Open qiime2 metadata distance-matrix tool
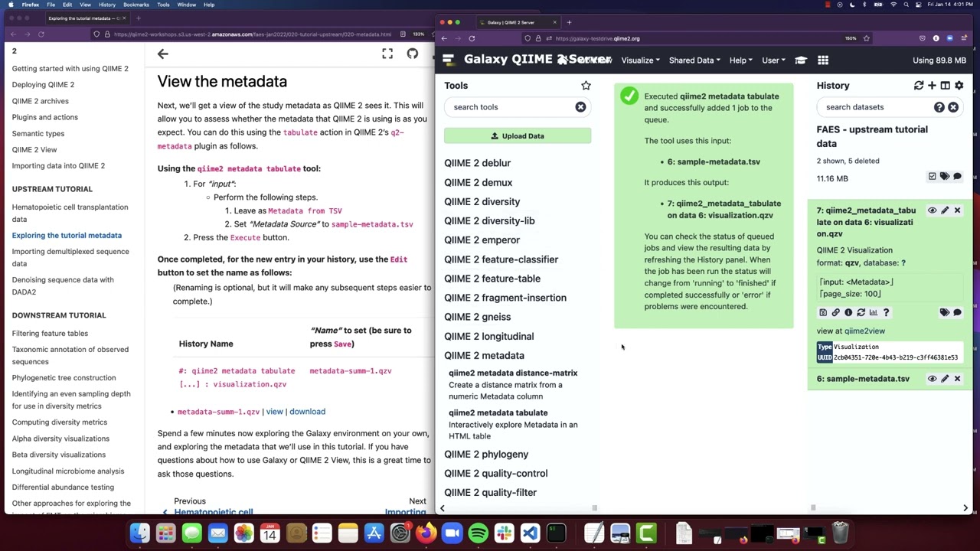 click(513, 373)
